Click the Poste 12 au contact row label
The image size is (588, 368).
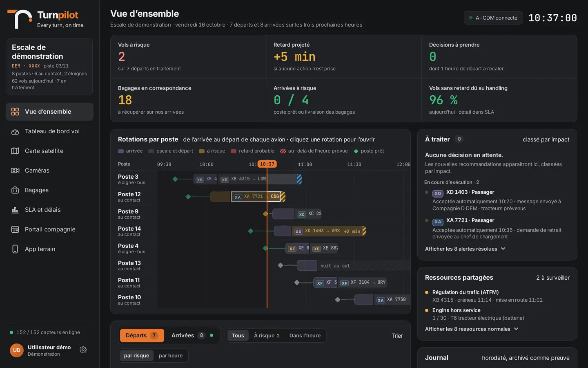(129, 197)
